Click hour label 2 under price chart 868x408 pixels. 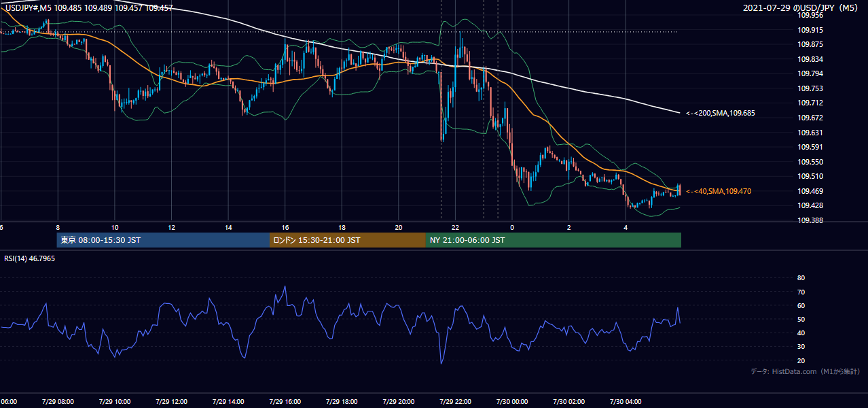568,228
